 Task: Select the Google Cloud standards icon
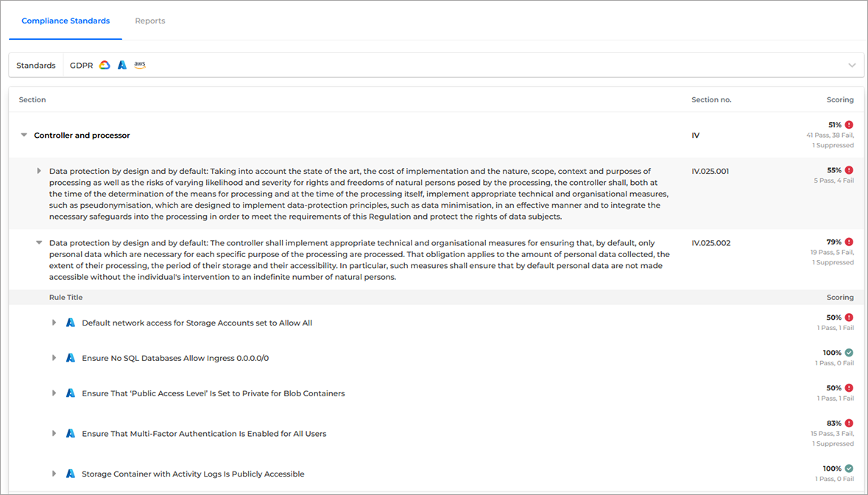tap(105, 65)
